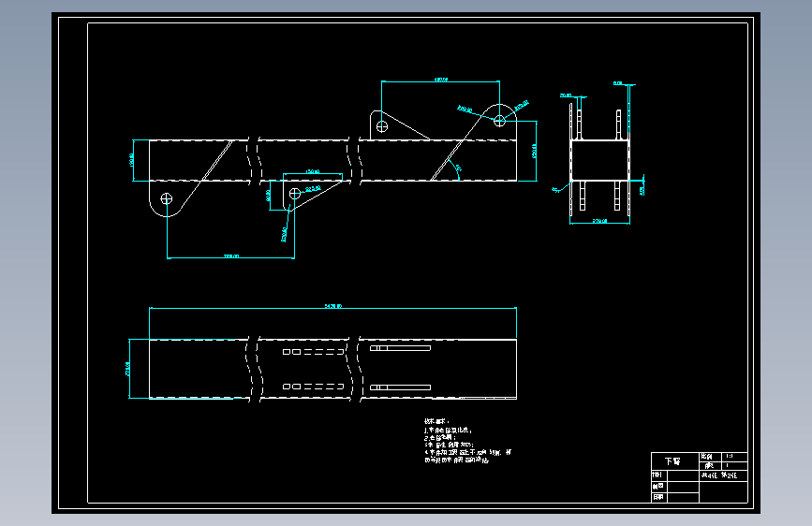Pick the 150.00 dimension above the triangular bracket
Screen dimensions: 812x526
[312, 171]
